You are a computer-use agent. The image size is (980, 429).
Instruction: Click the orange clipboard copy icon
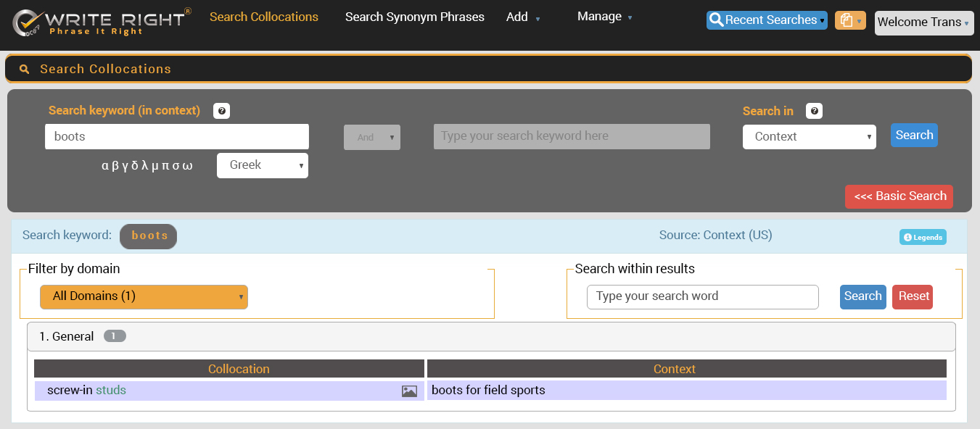pyautogui.click(x=849, y=20)
